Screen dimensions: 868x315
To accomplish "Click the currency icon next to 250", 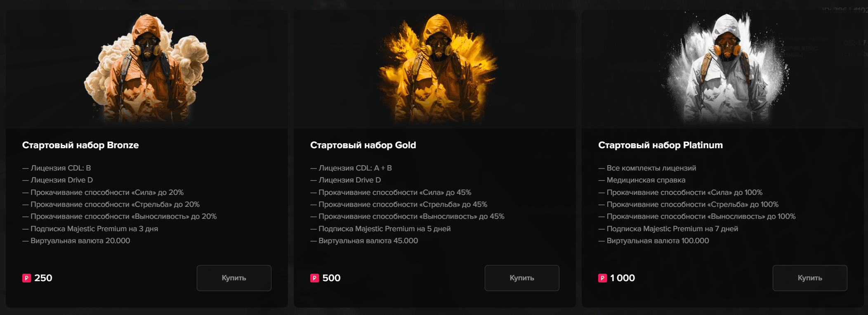I will point(26,278).
